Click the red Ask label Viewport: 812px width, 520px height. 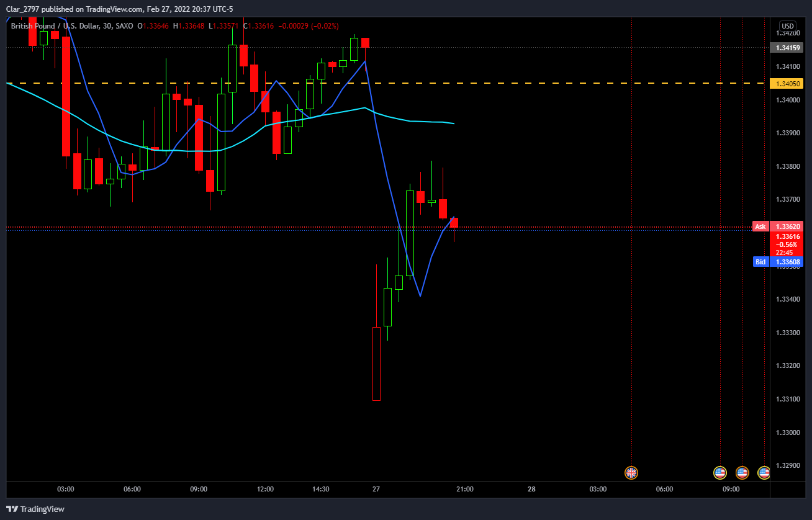(x=760, y=226)
